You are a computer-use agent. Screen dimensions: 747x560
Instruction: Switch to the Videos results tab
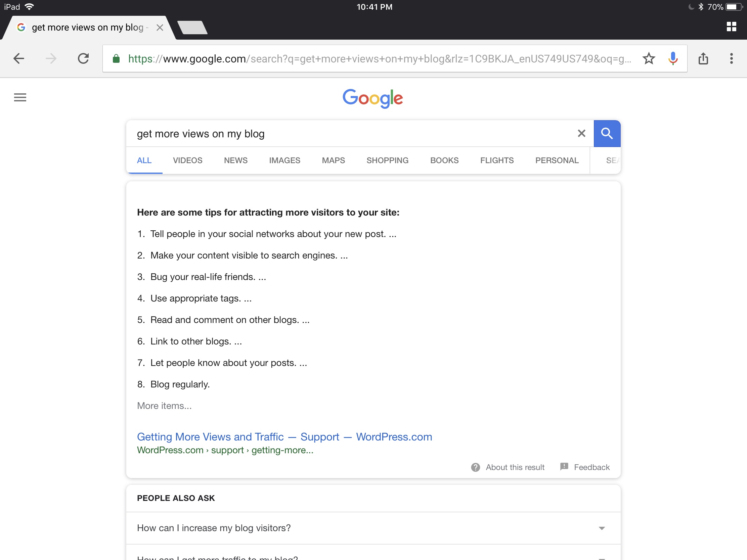tap(187, 161)
